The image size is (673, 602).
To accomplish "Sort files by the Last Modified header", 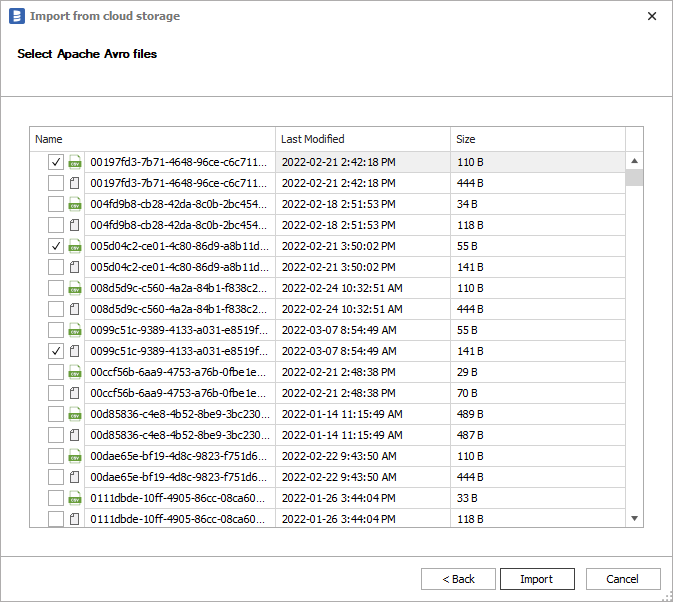I will pyautogui.click(x=362, y=139).
